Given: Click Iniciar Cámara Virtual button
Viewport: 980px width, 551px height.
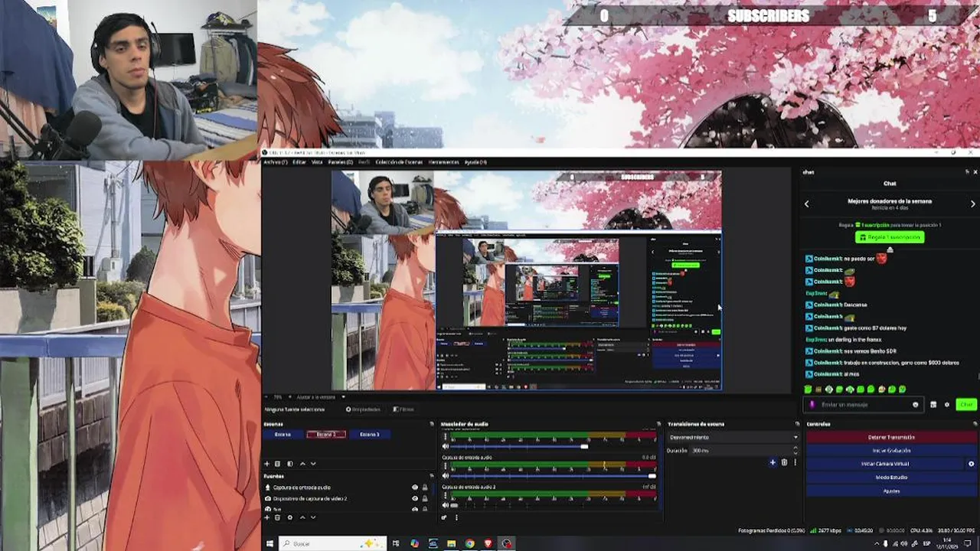Looking at the screenshot, I should (886, 464).
